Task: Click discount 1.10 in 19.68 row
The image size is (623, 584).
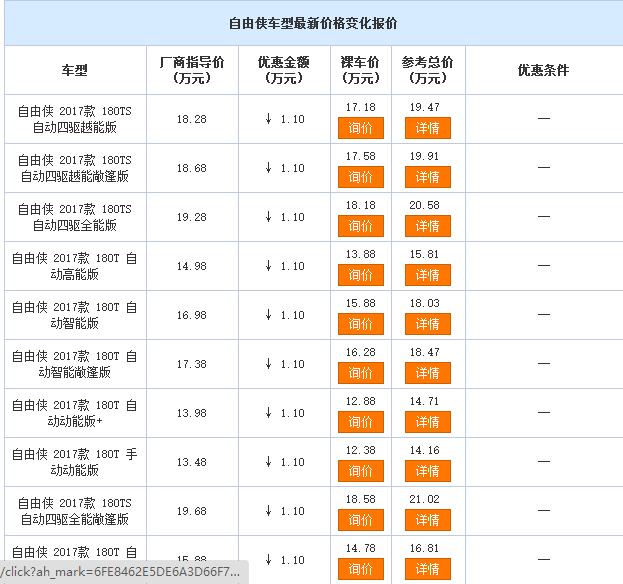Action: pos(285,511)
